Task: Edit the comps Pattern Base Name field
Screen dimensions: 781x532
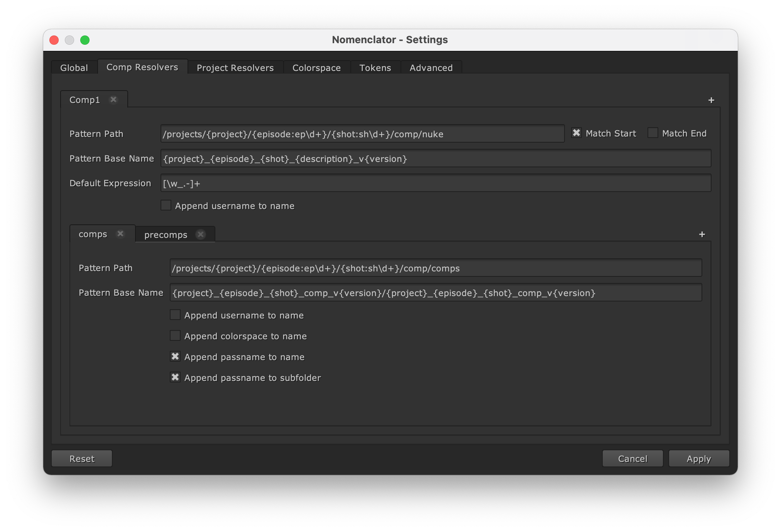Action: [436, 293]
